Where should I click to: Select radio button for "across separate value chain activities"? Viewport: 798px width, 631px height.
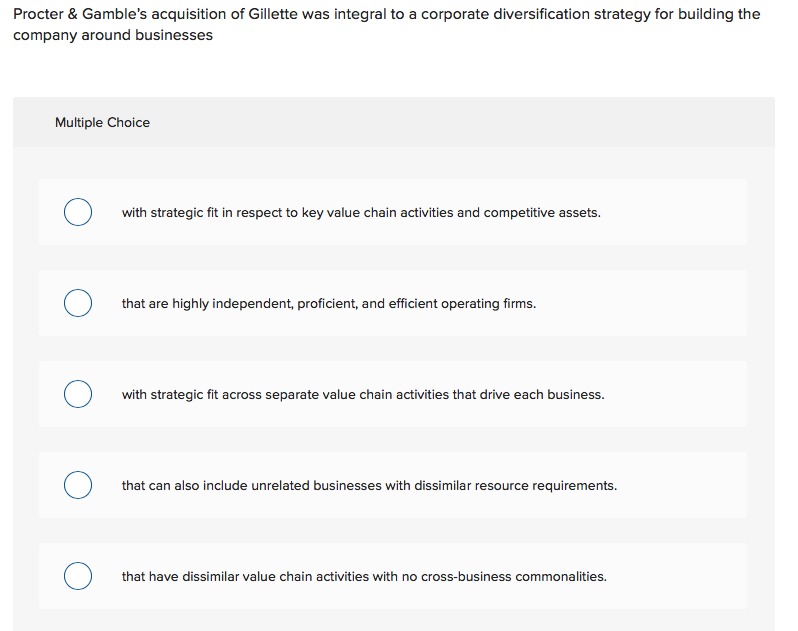pyautogui.click(x=78, y=394)
